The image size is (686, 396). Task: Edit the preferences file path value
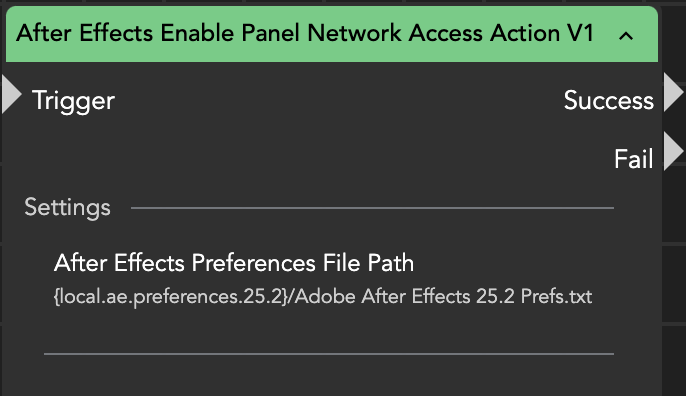click(323, 297)
